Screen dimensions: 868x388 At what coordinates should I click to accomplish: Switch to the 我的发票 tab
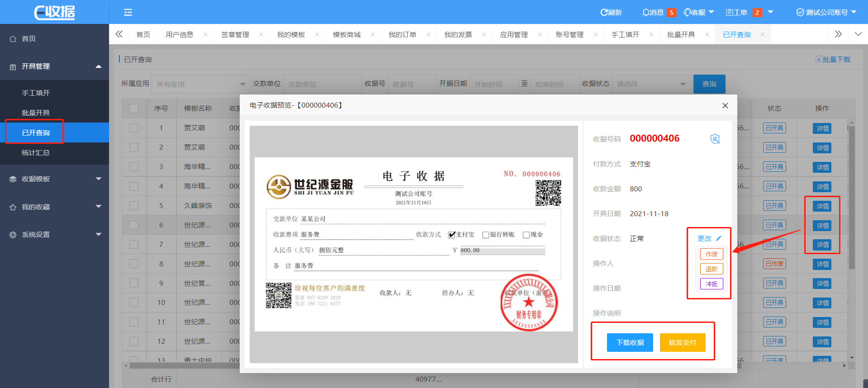(x=458, y=34)
